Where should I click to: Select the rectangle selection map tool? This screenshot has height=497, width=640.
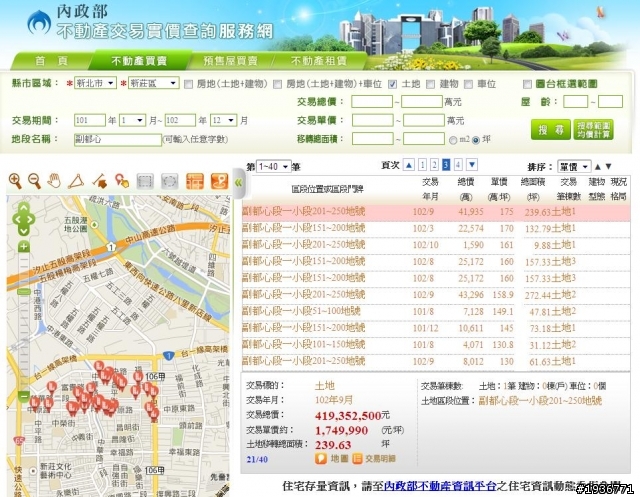pos(145,181)
